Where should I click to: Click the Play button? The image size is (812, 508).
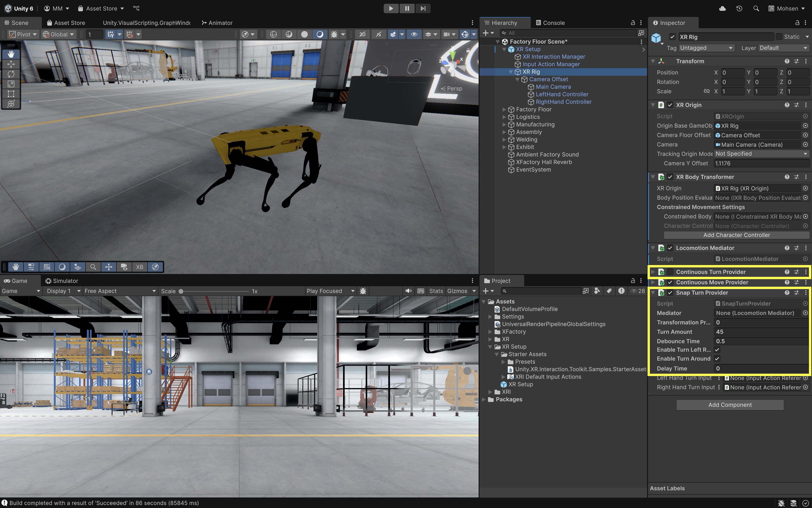pyautogui.click(x=391, y=8)
